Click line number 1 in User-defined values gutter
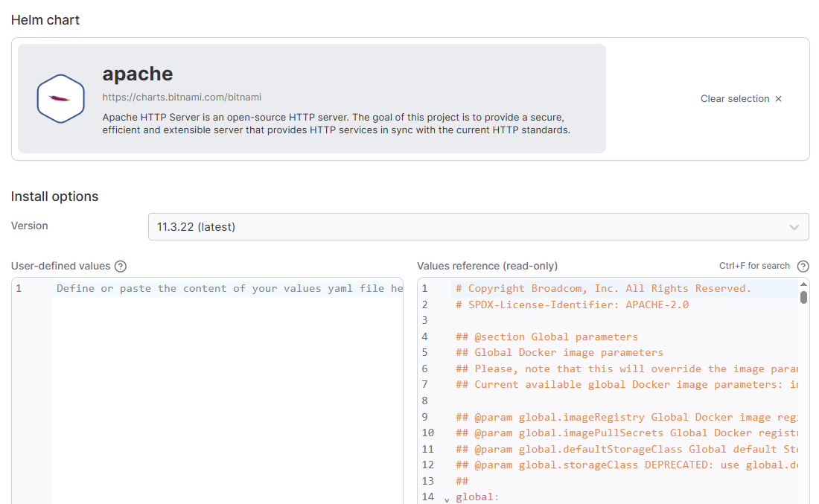This screenshot has width=819, height=504. pyautogui.click(x=19, y=289)
